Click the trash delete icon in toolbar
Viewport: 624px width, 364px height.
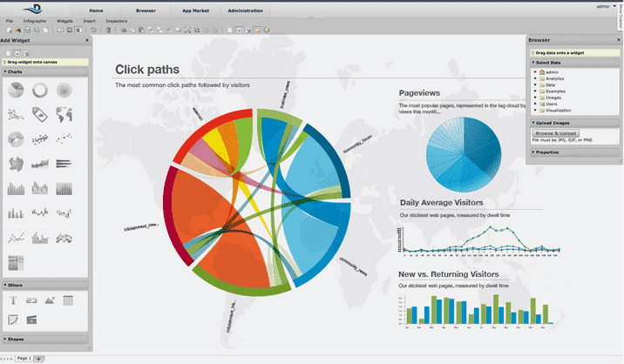pyautogui.click(x=108, y=30)
